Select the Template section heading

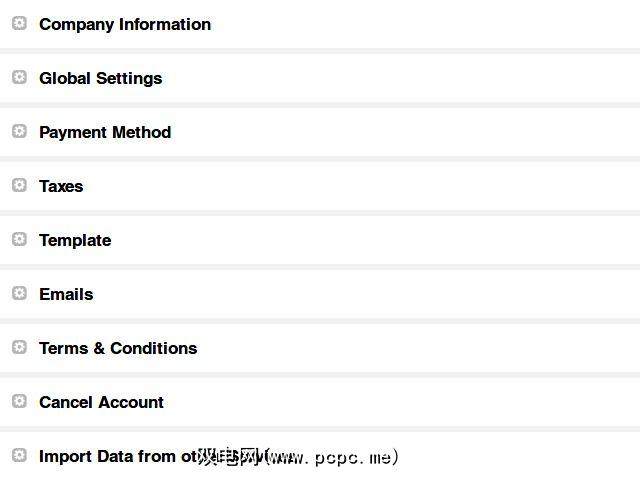(x=75, y=240)
